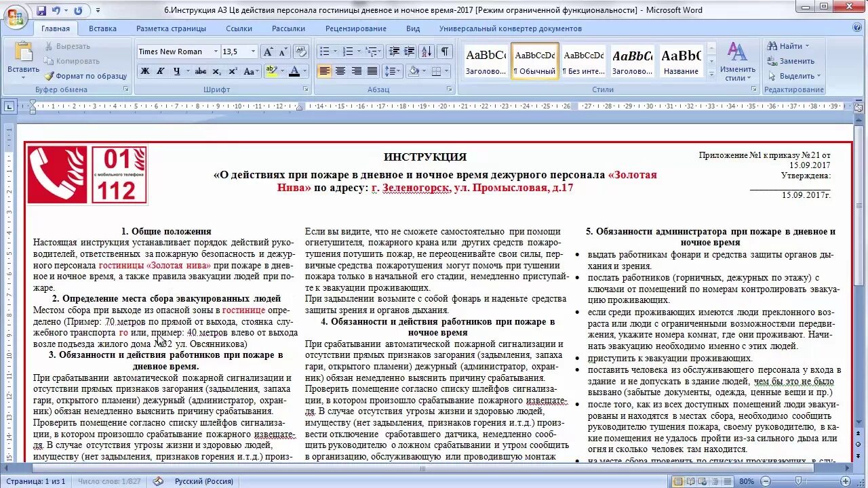
Task: Apply text highlight color
Action: pos(271,71)
